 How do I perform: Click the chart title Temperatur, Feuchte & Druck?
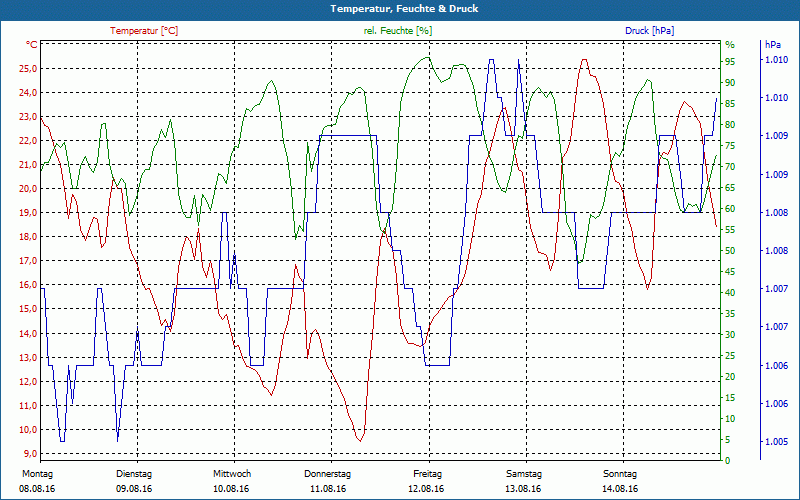pos(404,9)
